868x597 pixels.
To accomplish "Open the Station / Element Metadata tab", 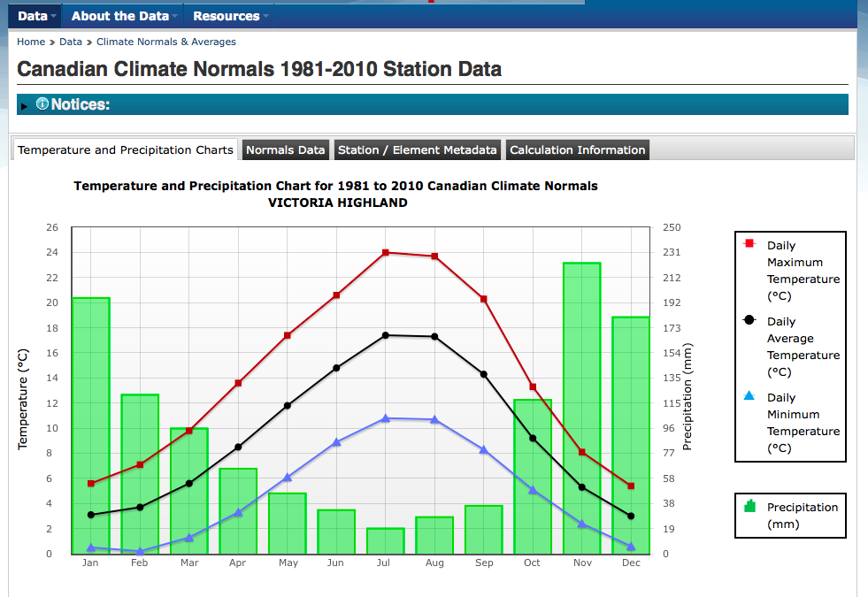I will click(417, 150).
